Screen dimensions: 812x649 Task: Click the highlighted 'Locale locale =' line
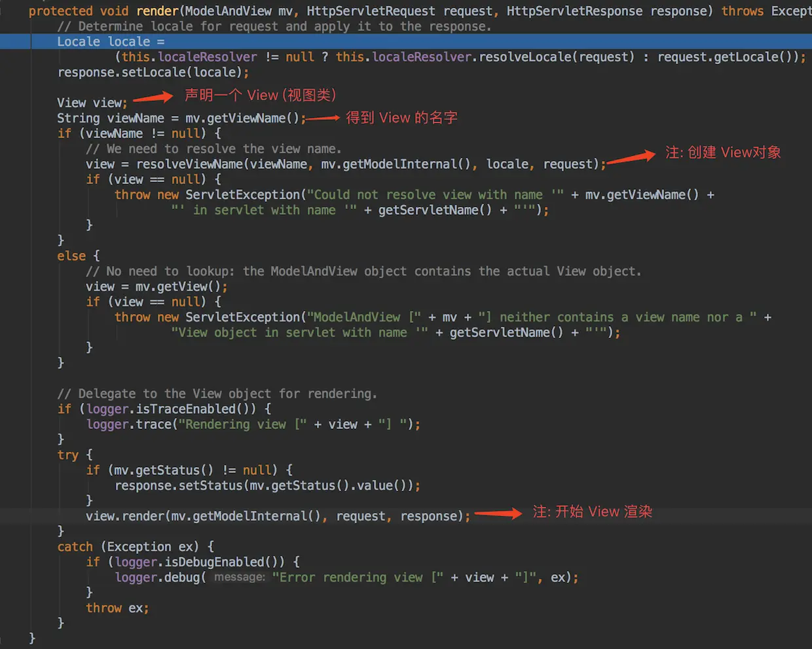pyautogui.click(x=110, y=42)
